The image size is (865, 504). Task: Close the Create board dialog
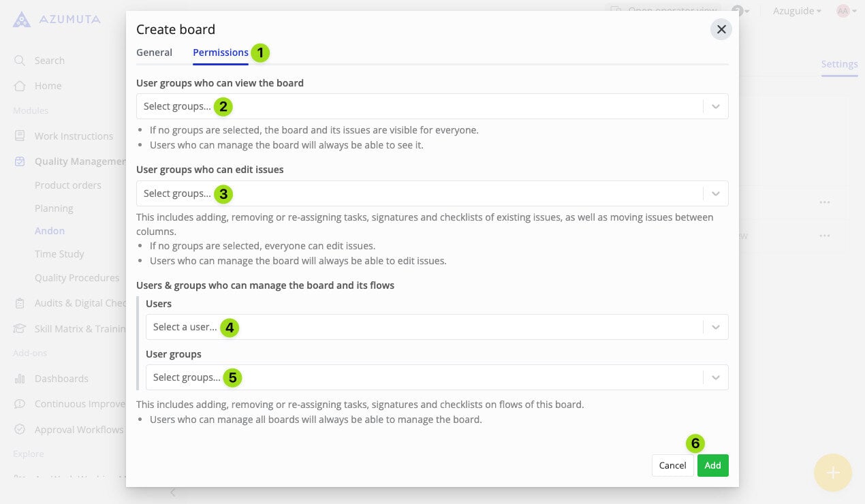coord(721,29)
